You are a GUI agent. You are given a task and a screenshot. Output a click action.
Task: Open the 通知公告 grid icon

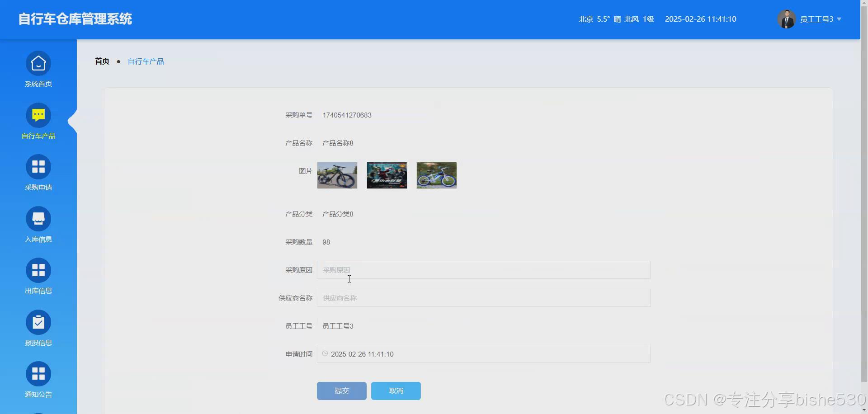pyautogui.click(x=38, y=374)
